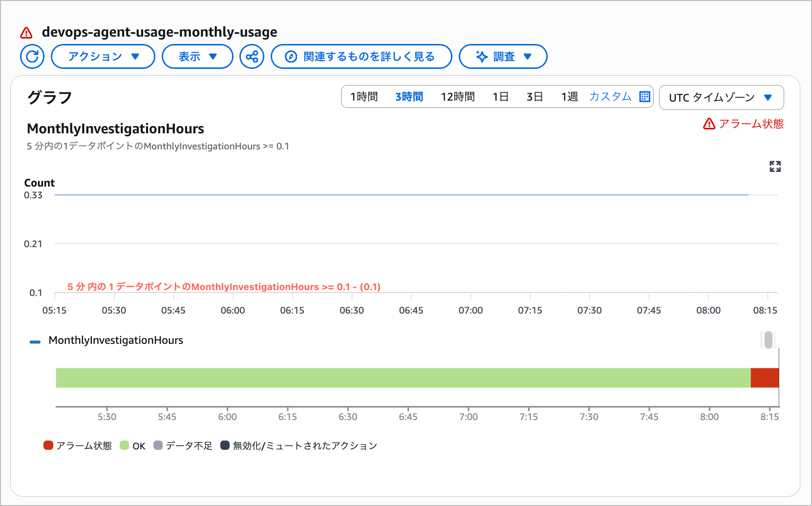812x506 pixels.
Task: Open the 調査 dropdown menu
Action: (503, 57)
